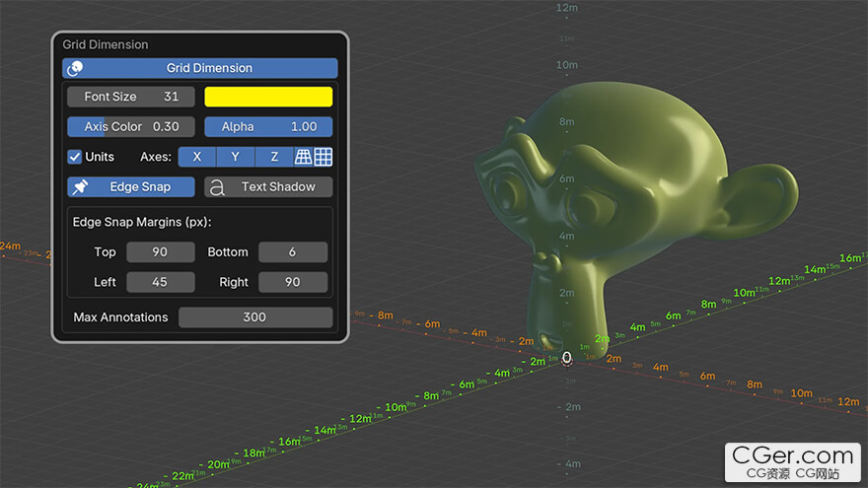868x488 pixels.
Task: Click the letter icon on Text Shadow
Action: pos(218,187)
